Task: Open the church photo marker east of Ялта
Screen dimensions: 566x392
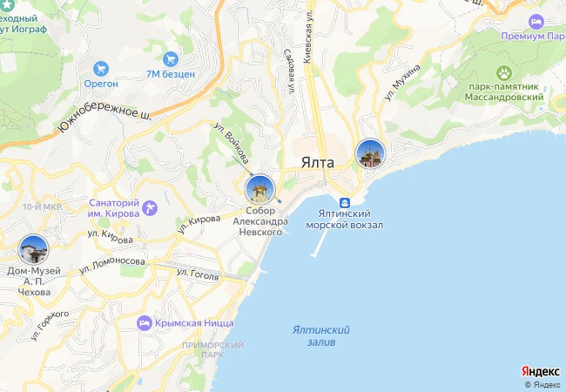Action: (x=370, y=153)
